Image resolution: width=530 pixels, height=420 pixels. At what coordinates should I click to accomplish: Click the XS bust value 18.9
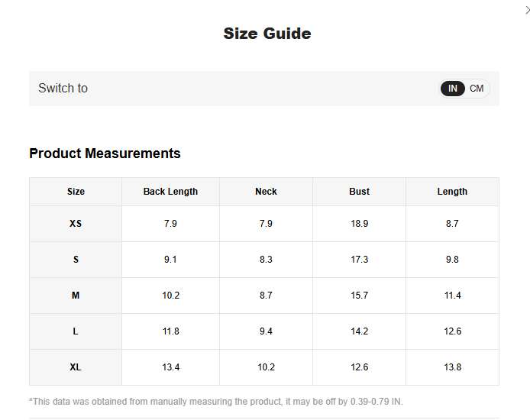[359, 224]
